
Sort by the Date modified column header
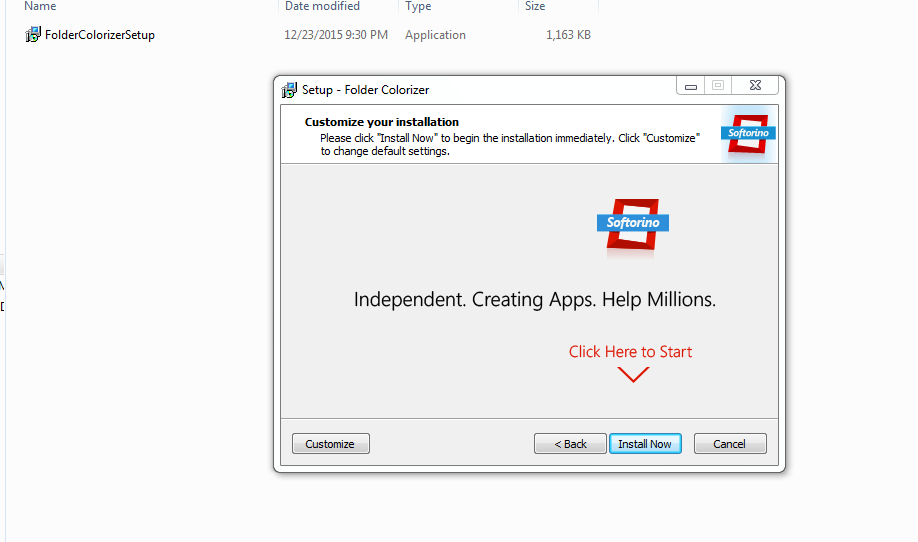pos(322,6)
